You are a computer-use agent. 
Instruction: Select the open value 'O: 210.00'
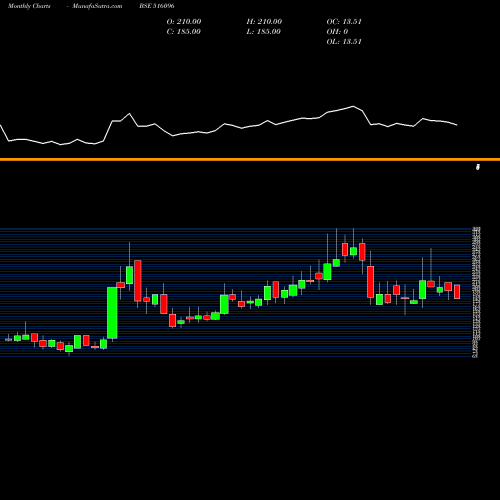point(184,22)
